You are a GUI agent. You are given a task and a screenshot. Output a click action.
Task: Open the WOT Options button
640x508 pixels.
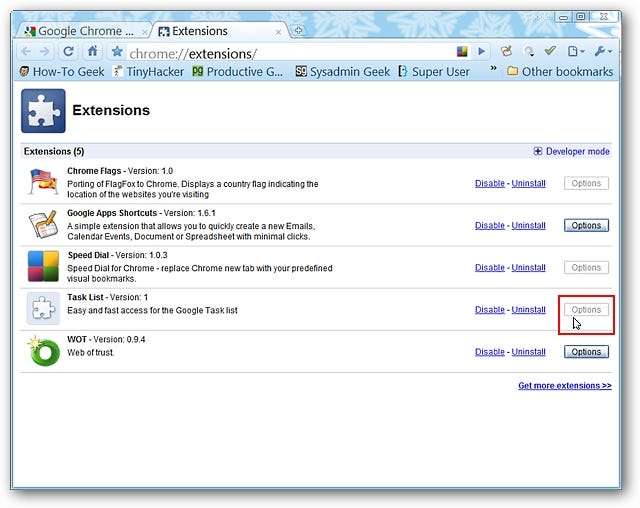tap(586, 352)
